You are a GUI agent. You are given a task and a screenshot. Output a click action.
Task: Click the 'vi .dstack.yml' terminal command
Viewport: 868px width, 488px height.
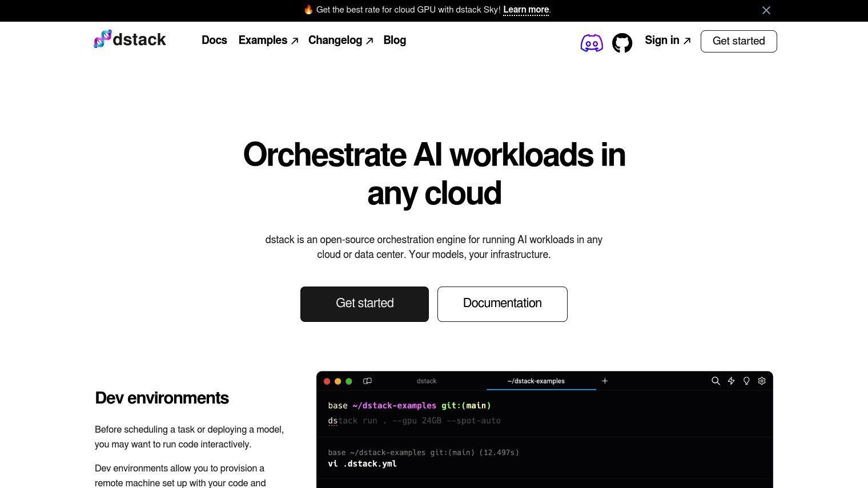coord(362,463)
